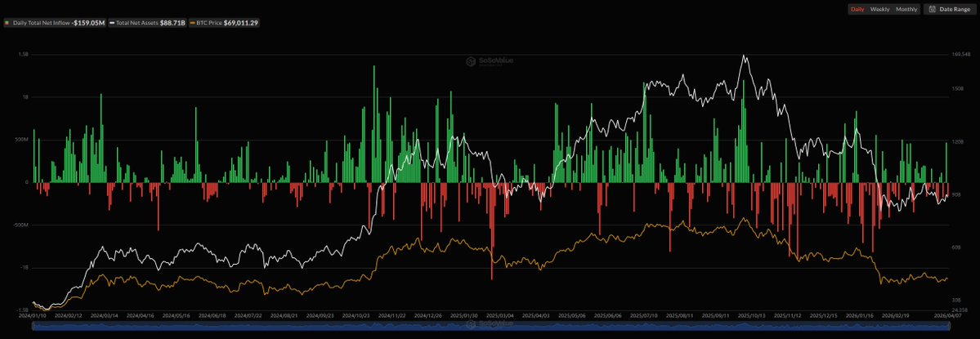Click the green-red Daily Total Net Inflow legend icon
This screenshot has height=339, width=980.
[x=7, y=23]
